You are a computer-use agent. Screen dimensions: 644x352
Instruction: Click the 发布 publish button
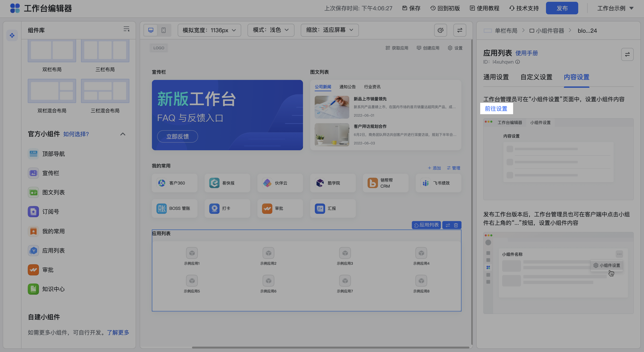562,8
